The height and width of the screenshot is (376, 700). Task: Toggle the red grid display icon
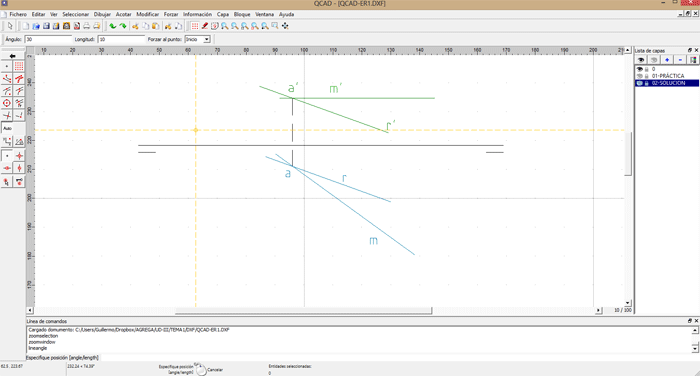click(x=195, y=26)
